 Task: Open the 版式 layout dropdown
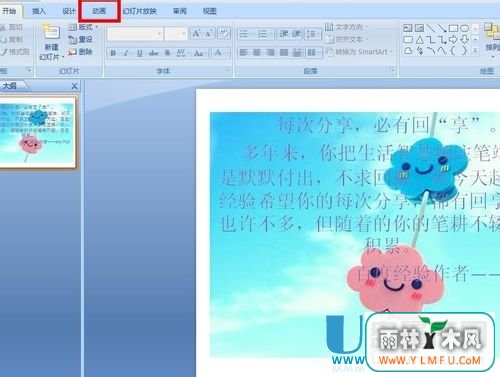[x=83, y=27]
